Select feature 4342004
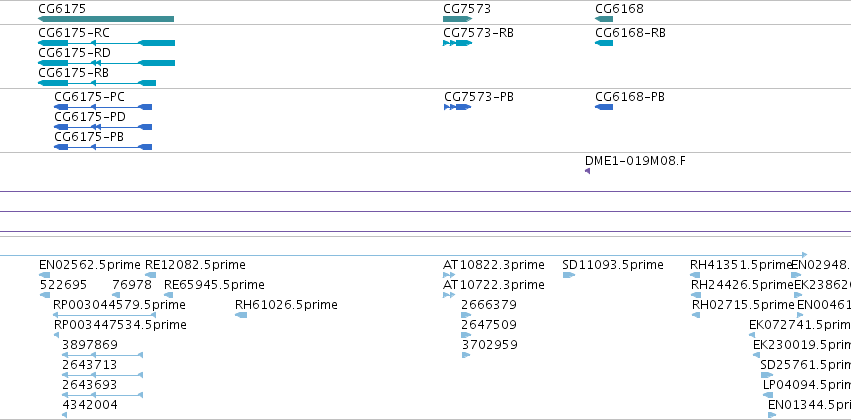The width and height of the screenshot is (851, 420). (x=90, y=405)
